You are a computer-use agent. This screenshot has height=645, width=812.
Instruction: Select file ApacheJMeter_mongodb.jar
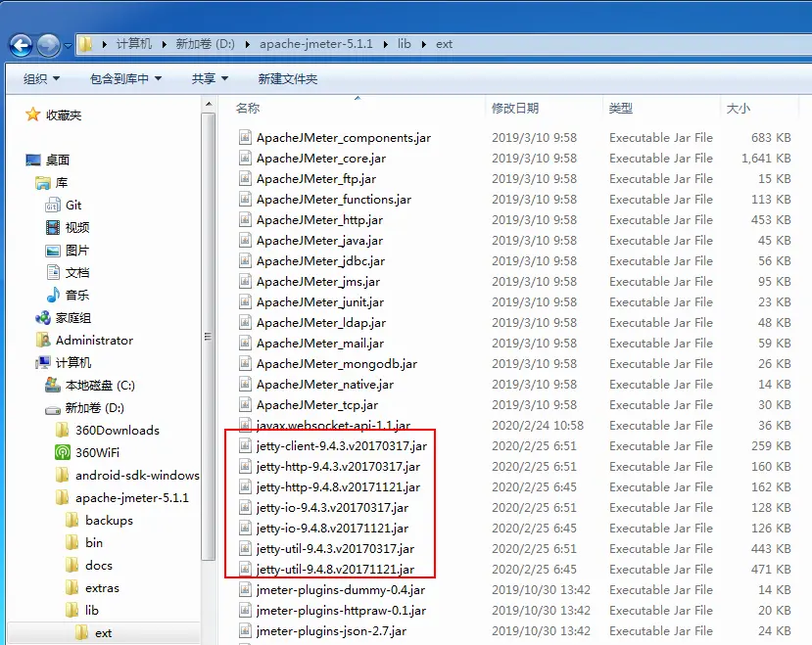[x=337, y=364]
